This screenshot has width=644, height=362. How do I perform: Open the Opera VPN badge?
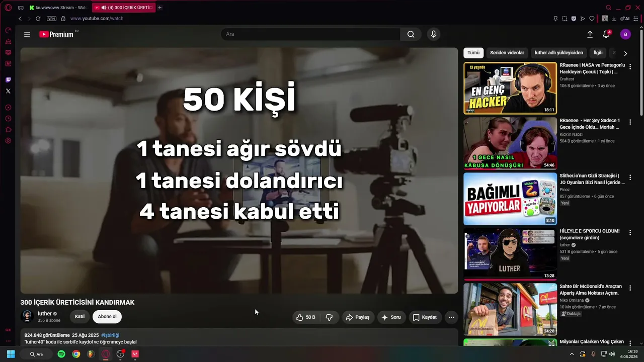coord(51,19)
